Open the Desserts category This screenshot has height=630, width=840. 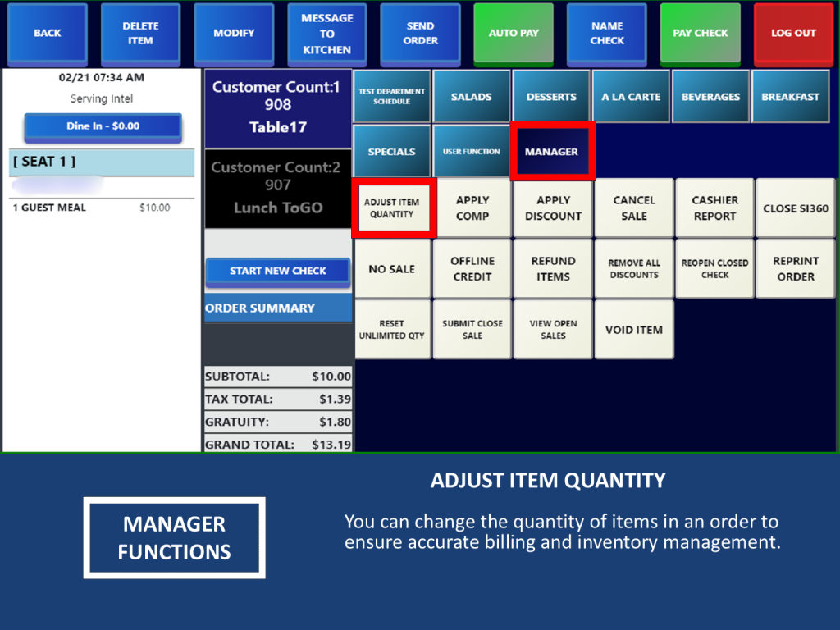click(551, 97)
